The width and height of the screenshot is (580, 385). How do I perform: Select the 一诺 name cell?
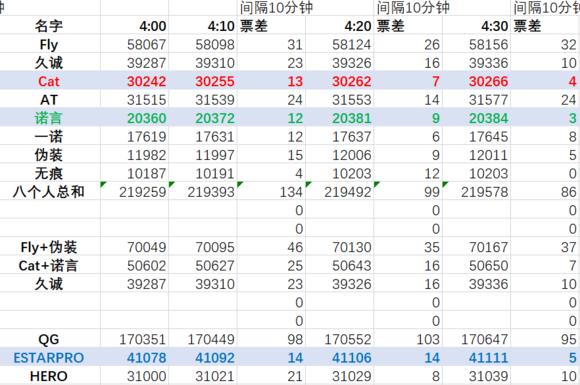coord(49,136)
